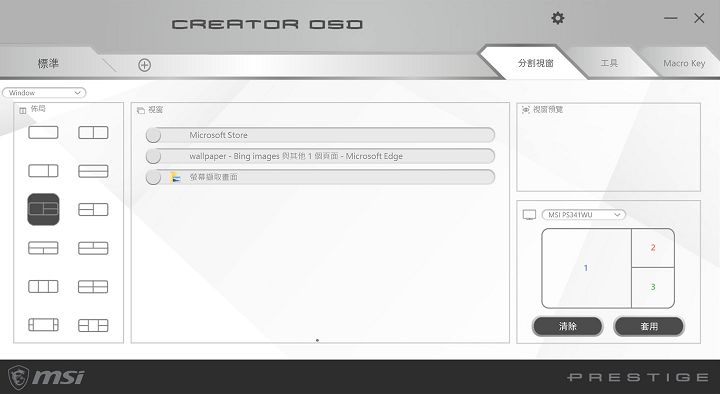Click the 螢幕擷取畫面 window name
This screenshot has height=394, width=720.
pyautogui.click(x=214, y=177)
